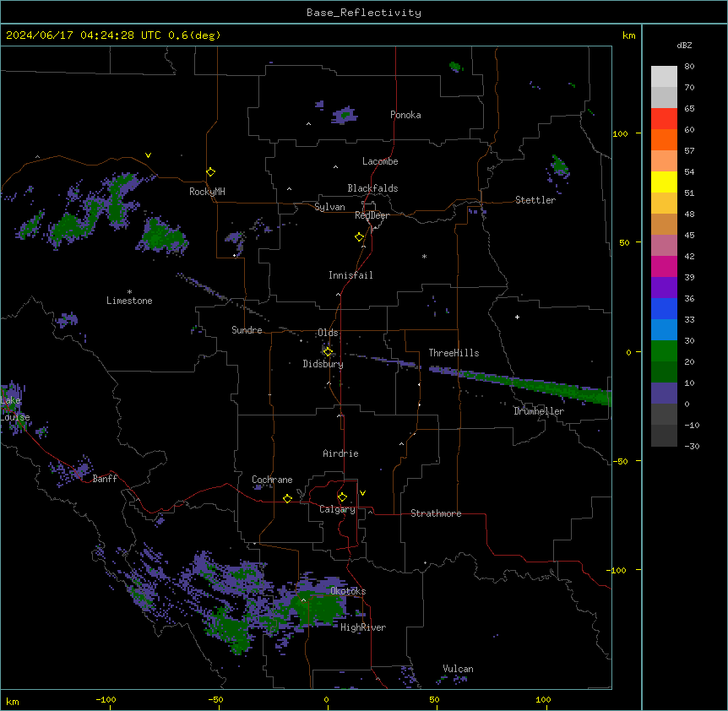Click the Calgary city label
This screenshot has width=728, height=711.
coord(337,509)
